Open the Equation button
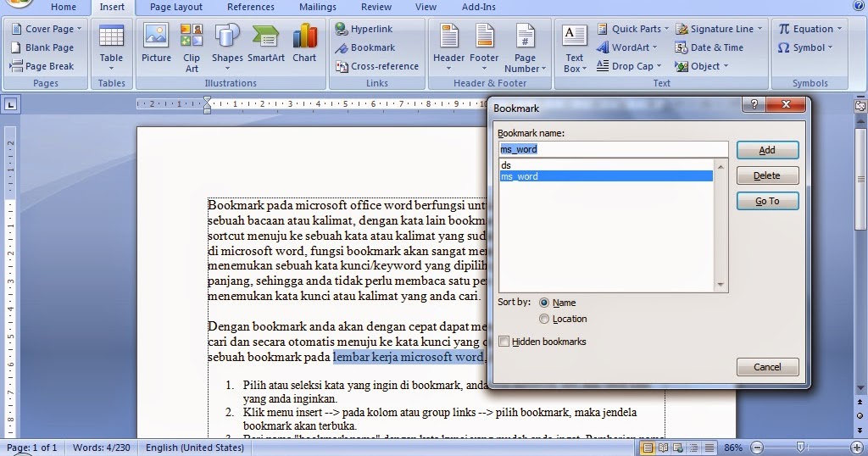The height and width of the screenshot is (456, 868). [810, 29]
